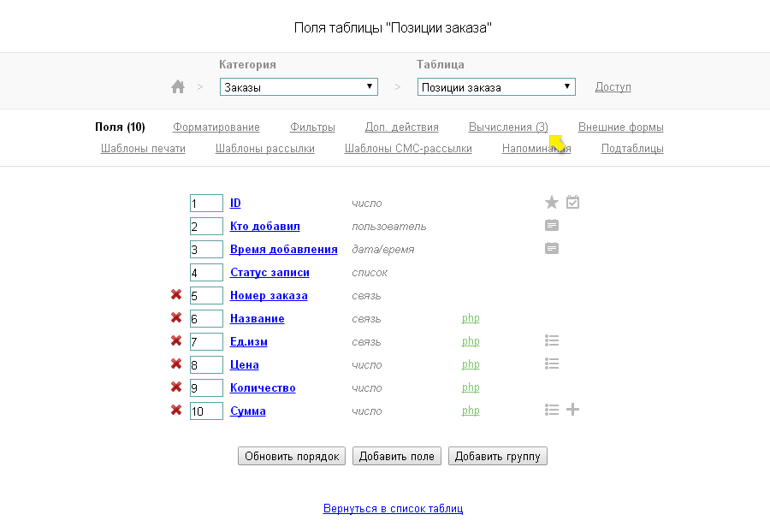
Task: Click the calendar check icon on ID row
Action: pos(573,203)
